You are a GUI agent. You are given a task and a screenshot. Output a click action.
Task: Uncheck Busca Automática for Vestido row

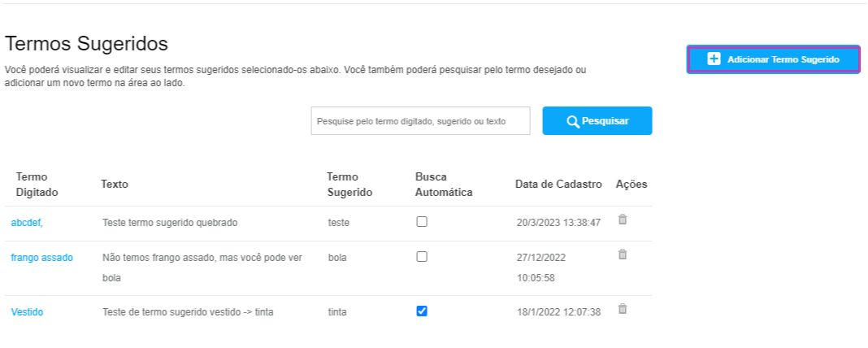[x=422, y=311]
